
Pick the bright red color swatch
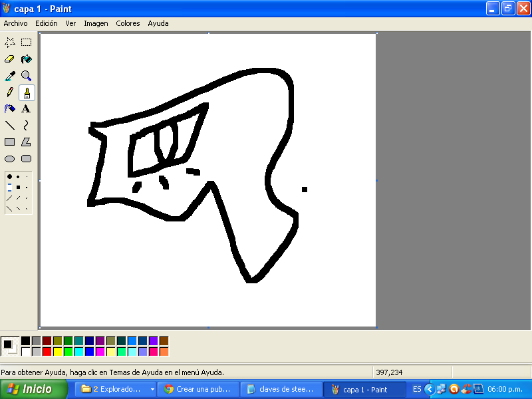pyautogui.click(x=47, y=351)
